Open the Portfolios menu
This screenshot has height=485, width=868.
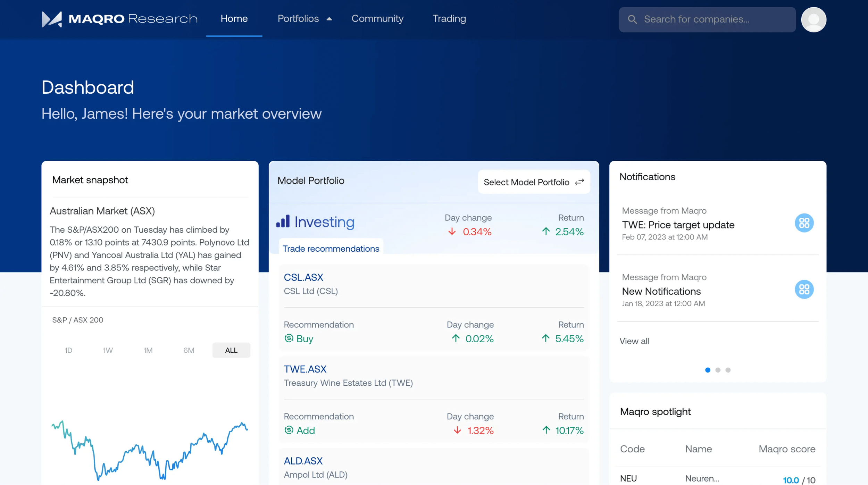(x=298, y=19)
